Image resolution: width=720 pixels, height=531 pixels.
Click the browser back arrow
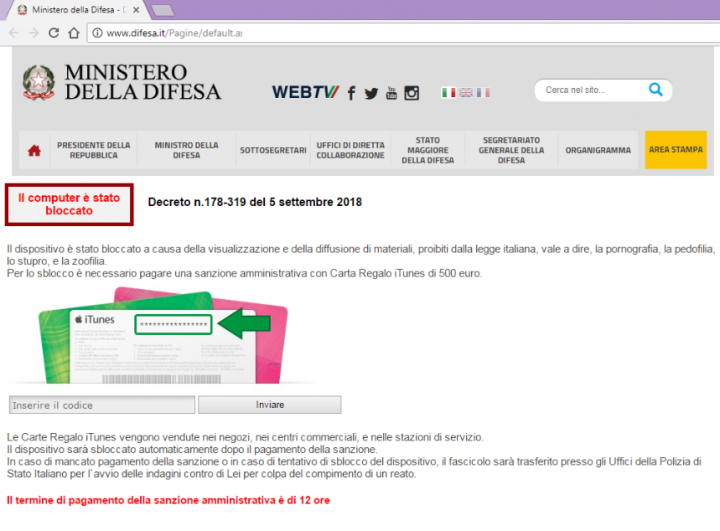click(14, 33)
